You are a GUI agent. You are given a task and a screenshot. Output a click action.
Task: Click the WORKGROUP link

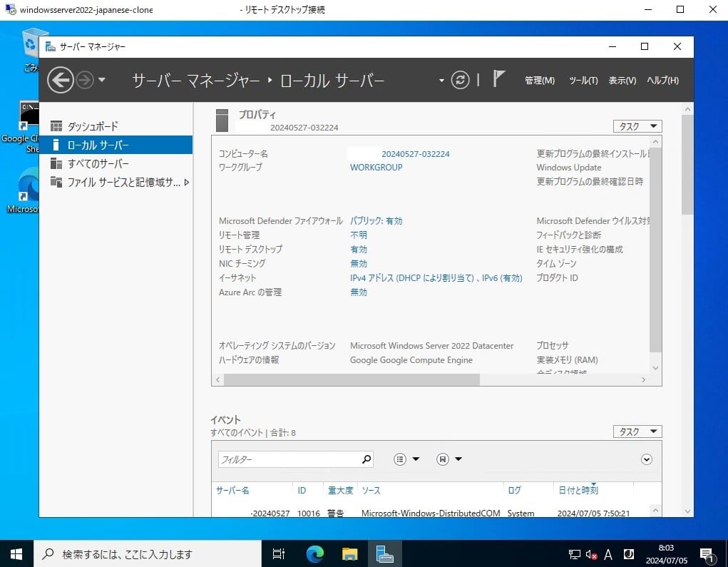376,167
